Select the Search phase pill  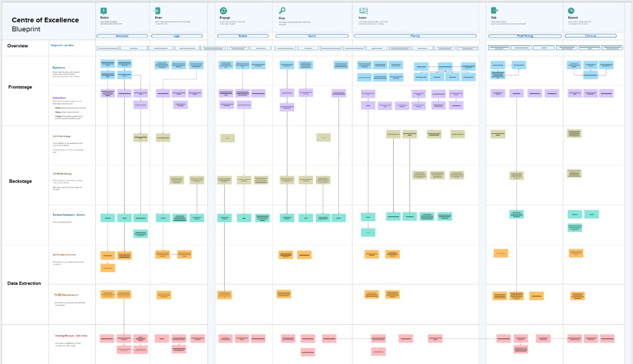click(312, 36)
